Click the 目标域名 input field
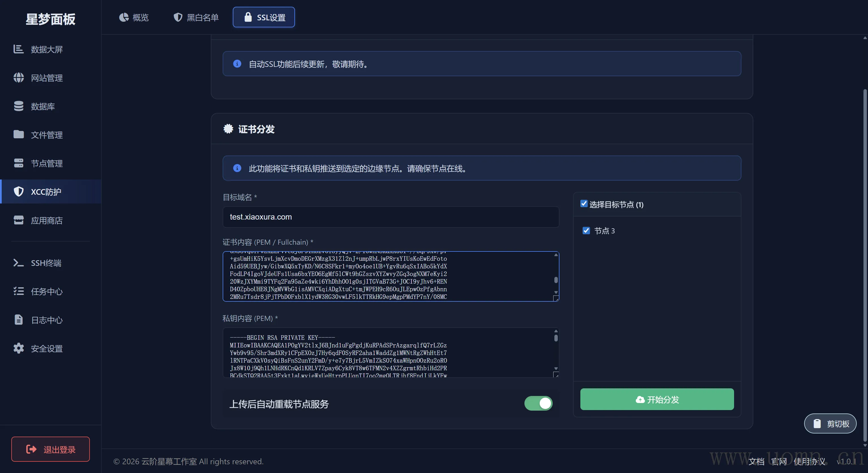 (390, 217)
